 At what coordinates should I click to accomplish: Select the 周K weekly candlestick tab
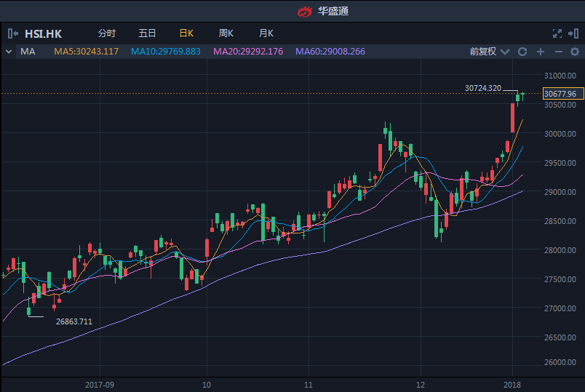click(226, 33)
